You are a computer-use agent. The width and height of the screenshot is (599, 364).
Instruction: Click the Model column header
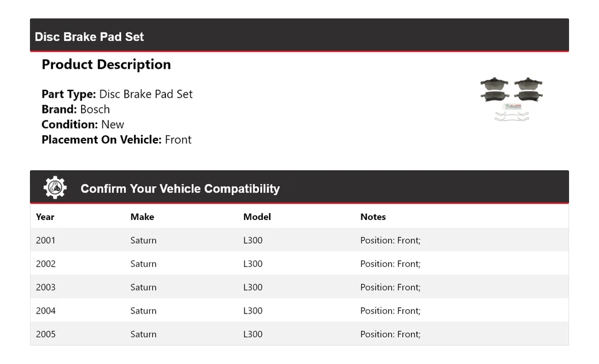pos(257,217)
